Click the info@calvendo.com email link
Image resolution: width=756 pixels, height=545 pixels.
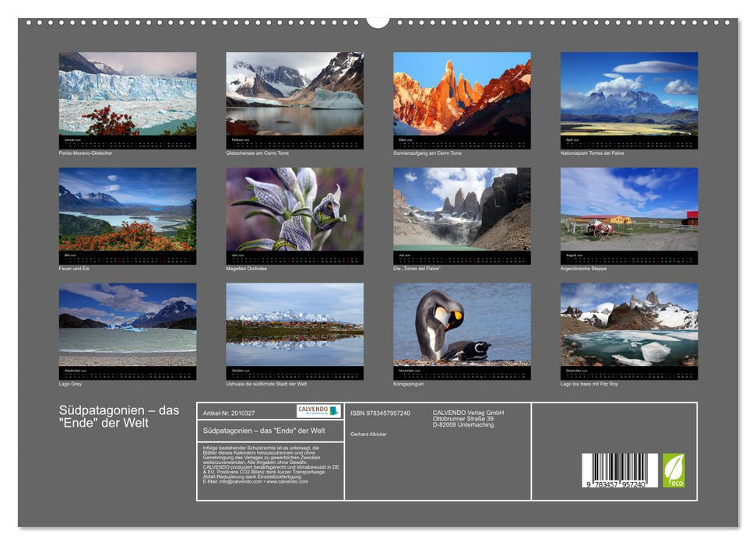[239, 481]
